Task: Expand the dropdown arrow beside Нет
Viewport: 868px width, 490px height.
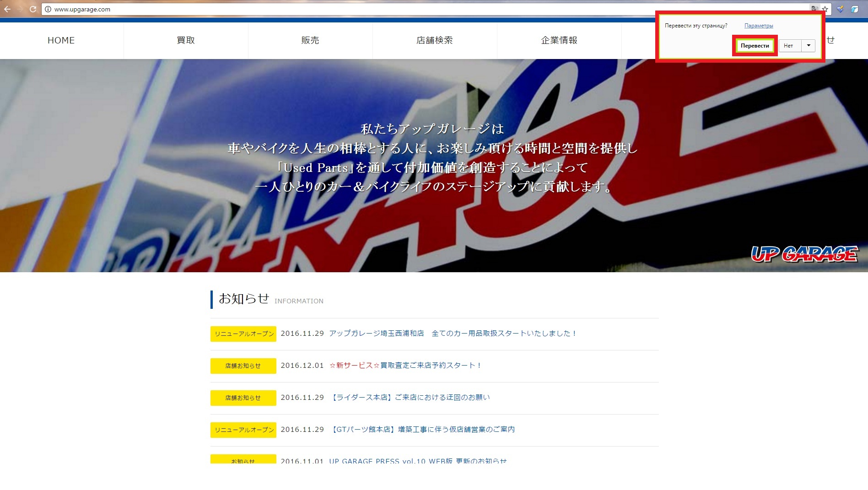Action: 809,46
